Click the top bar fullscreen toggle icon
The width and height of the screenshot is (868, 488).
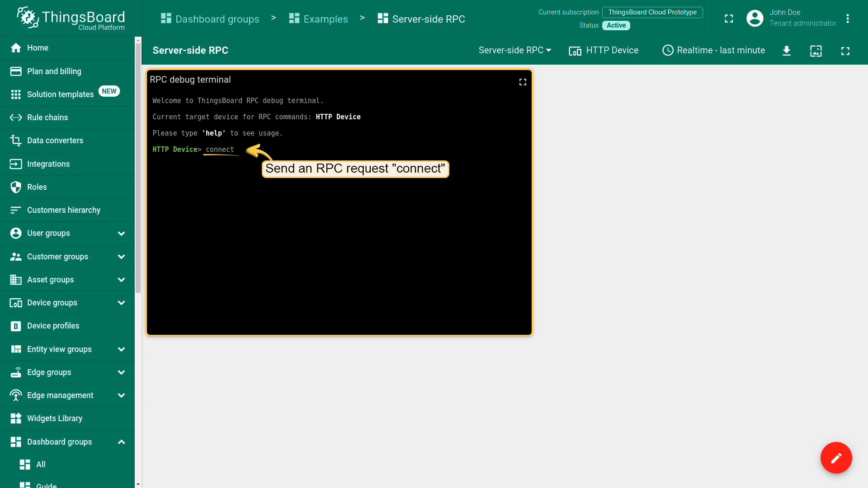[729, 19]
